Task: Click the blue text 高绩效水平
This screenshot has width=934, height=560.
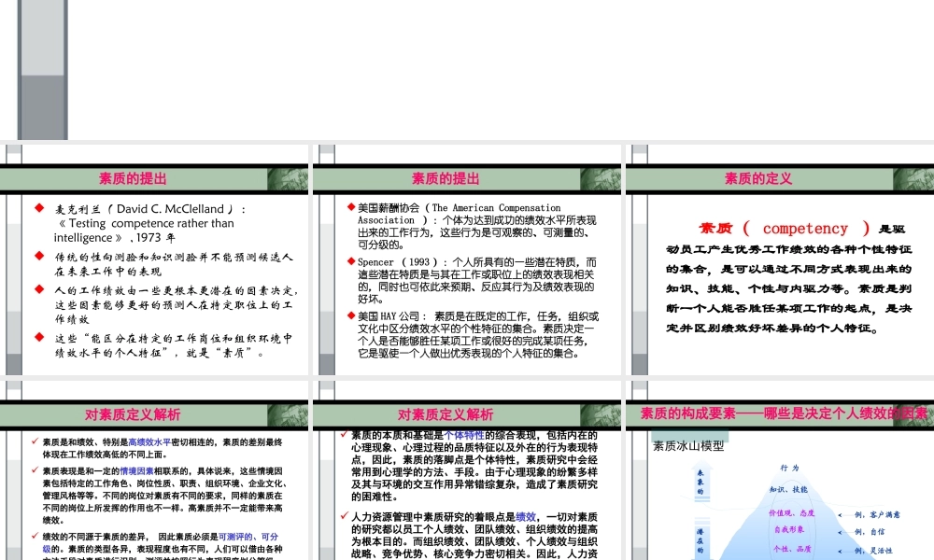Action: pos(149,442)
